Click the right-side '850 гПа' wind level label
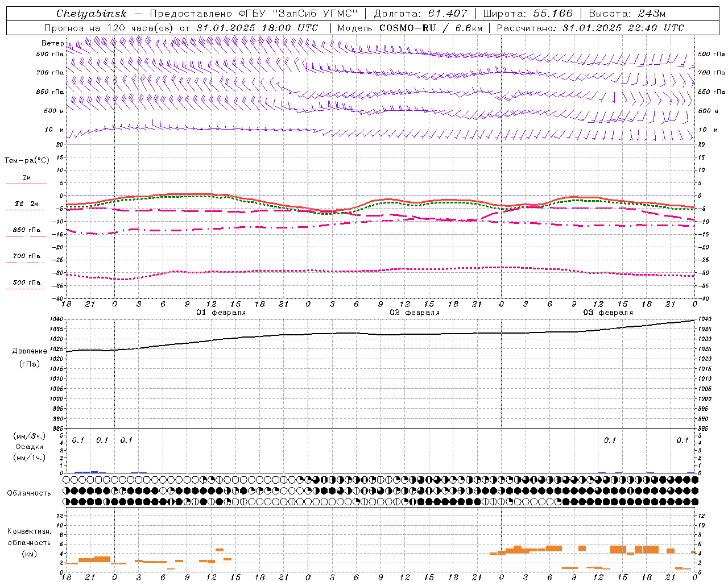728x582 pixels. (x=712, y=92)
